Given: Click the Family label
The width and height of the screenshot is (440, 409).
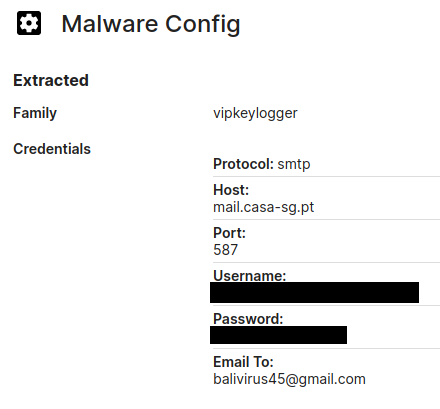Looking at the screenshot, I should [35, 113].
